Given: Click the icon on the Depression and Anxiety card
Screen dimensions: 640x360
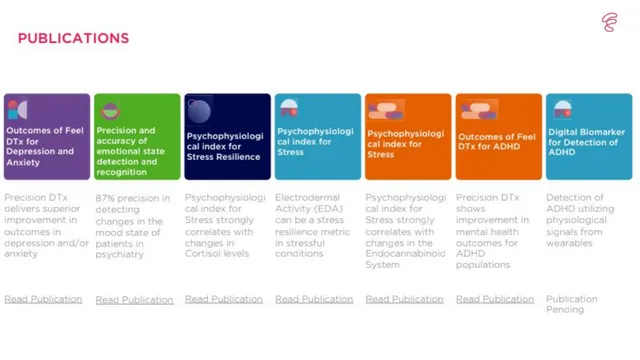Looking at the screenshot, I should pyautogui.click(x=18, y=109).
